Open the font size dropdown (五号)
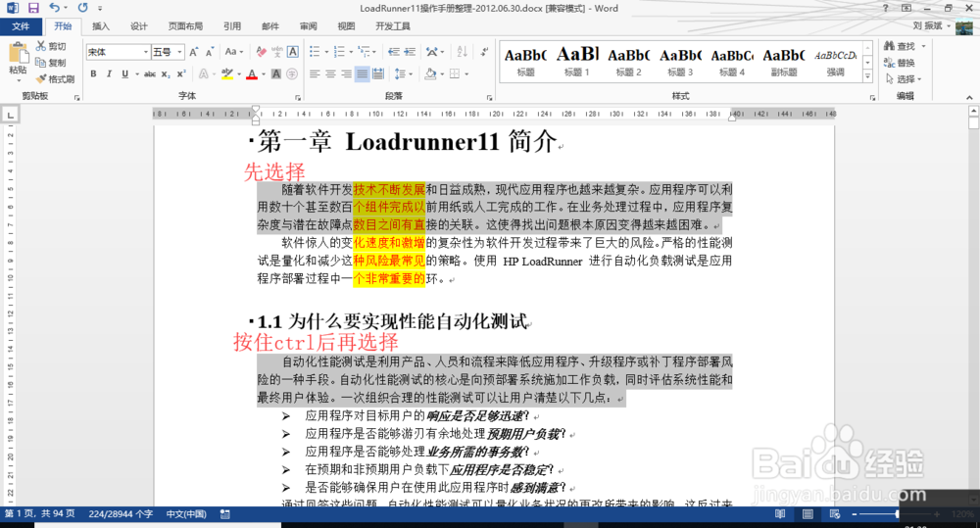The width and height of the screenshot is (980, 528). (x=180, y=52)
